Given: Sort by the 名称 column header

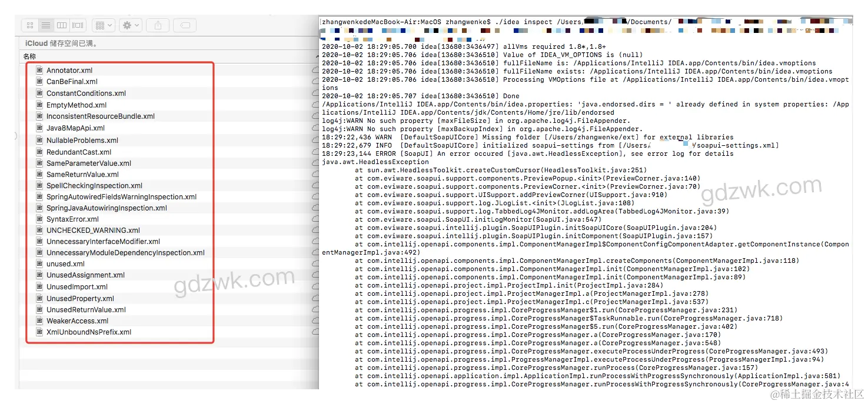Looking at the screenshot, I should 29,56.
